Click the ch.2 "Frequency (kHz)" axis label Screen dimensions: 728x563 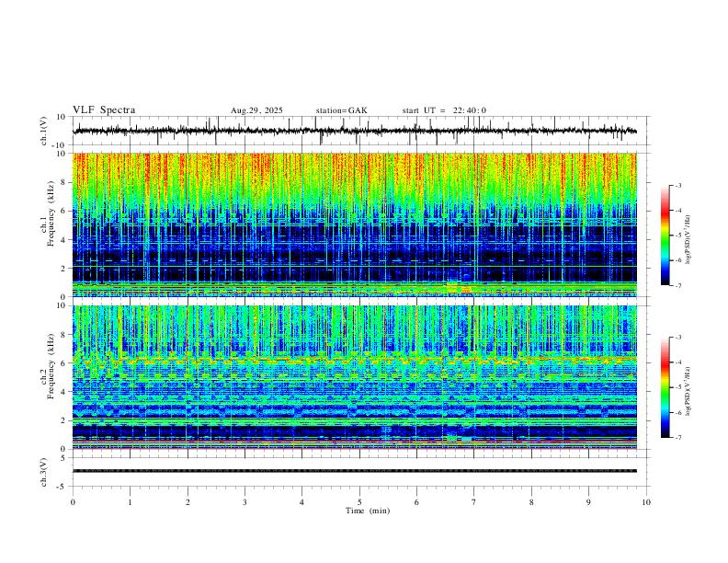pos(51,366)
